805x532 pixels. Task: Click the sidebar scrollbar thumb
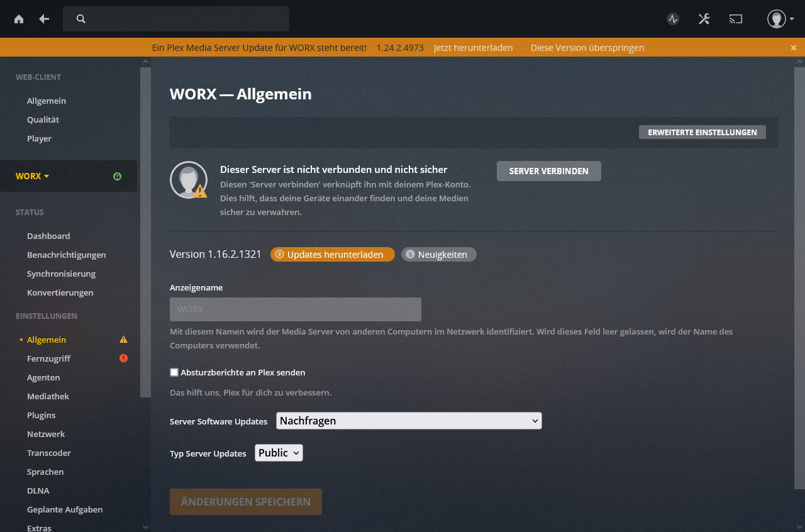point(145,232)
